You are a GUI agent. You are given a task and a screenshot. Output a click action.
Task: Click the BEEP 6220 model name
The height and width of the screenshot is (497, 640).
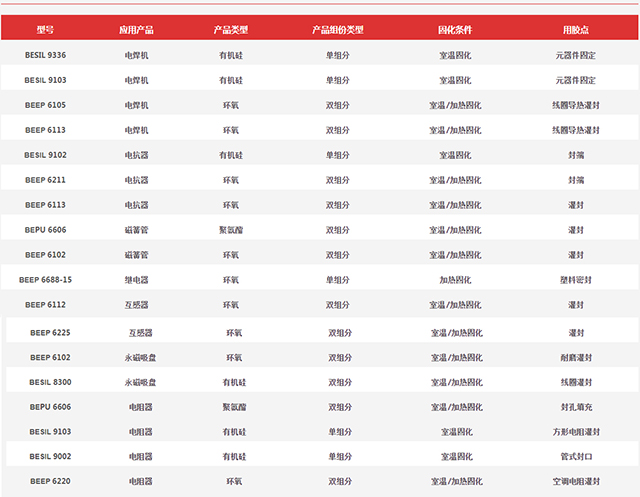point(49,482)
